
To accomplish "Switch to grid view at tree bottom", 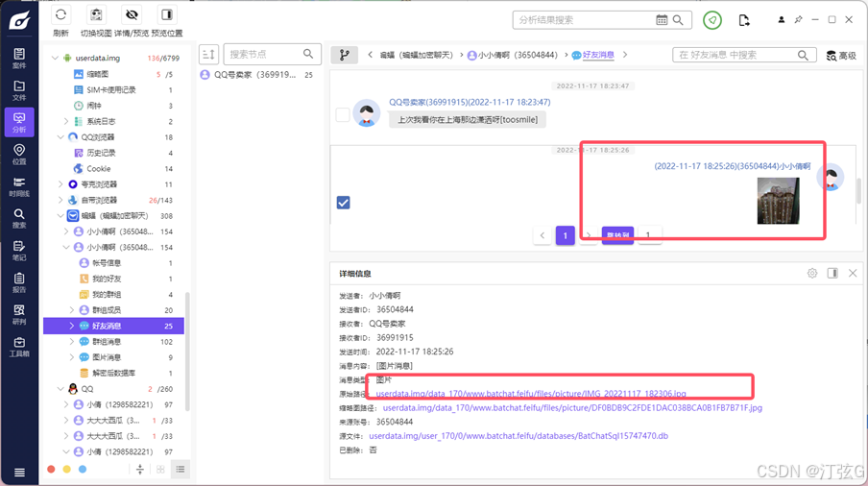I will (x=160, y=470).
